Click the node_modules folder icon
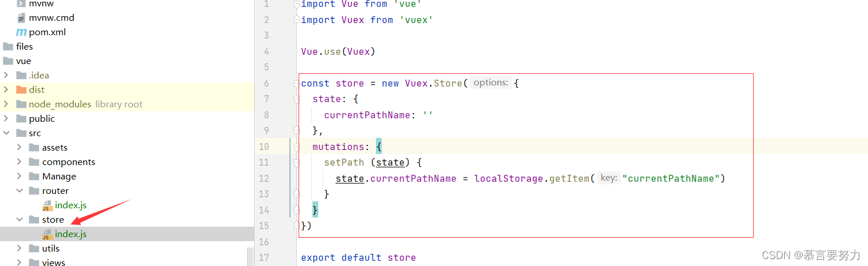Viewport: 868px width, 266px height. click(21, 104)
